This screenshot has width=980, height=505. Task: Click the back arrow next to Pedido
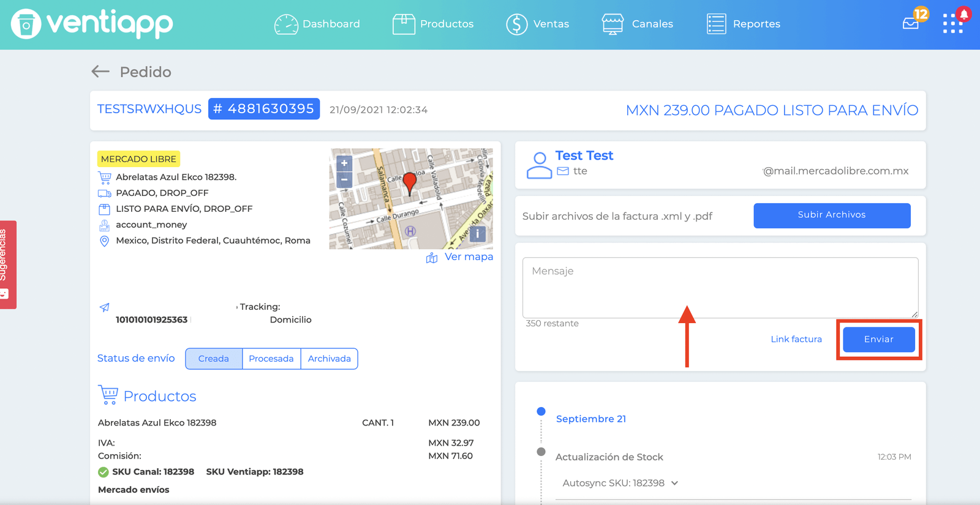(100, 72)
